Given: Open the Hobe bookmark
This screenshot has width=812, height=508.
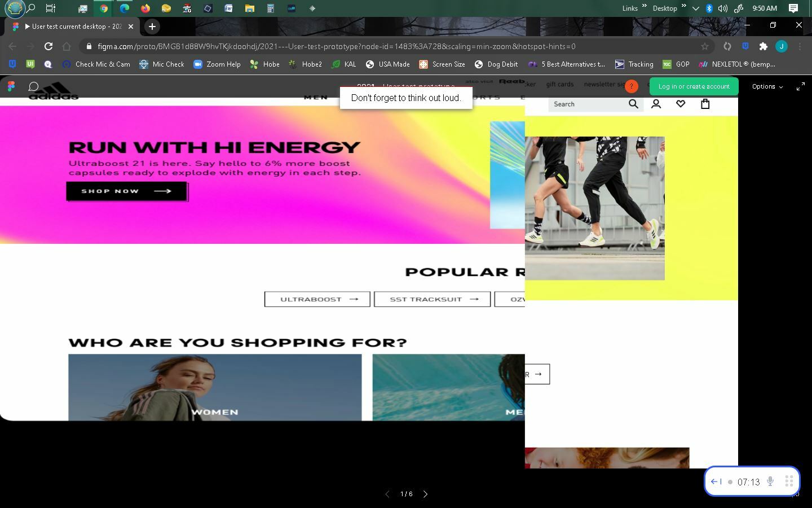Looking at the screenshot, I should coord(264,64).
